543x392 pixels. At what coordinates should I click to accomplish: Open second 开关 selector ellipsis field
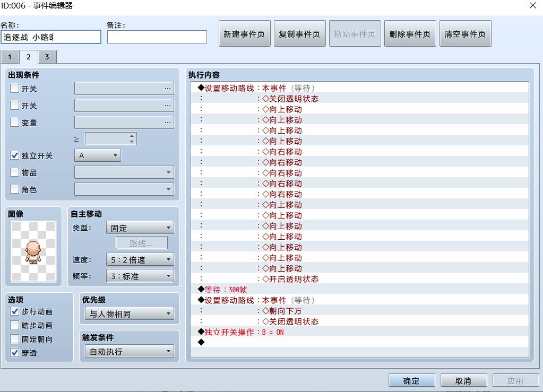point(124,105)
